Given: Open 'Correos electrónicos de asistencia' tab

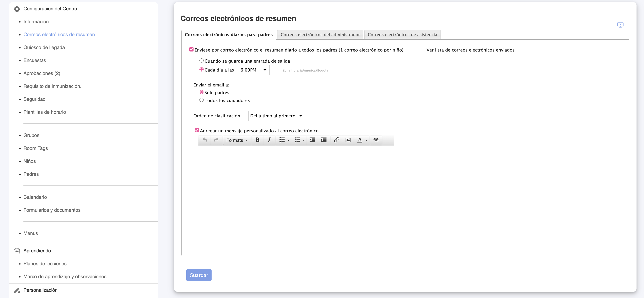Looking at the screenshot, I should [x=402, y=35].
